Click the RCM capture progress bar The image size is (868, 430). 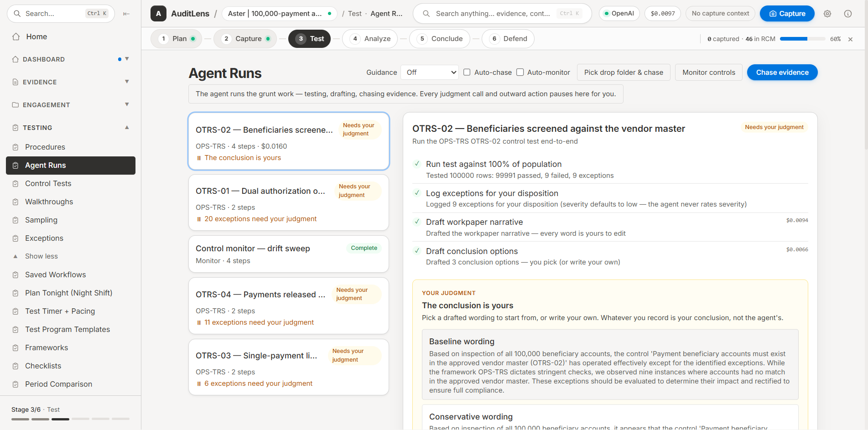tap(802, 39)
